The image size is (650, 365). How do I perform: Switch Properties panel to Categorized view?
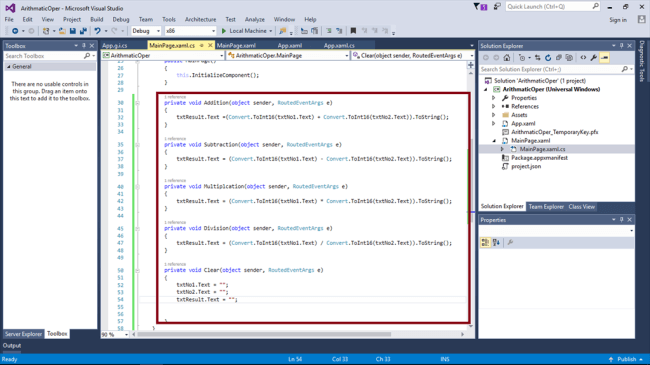click(485, 243)
